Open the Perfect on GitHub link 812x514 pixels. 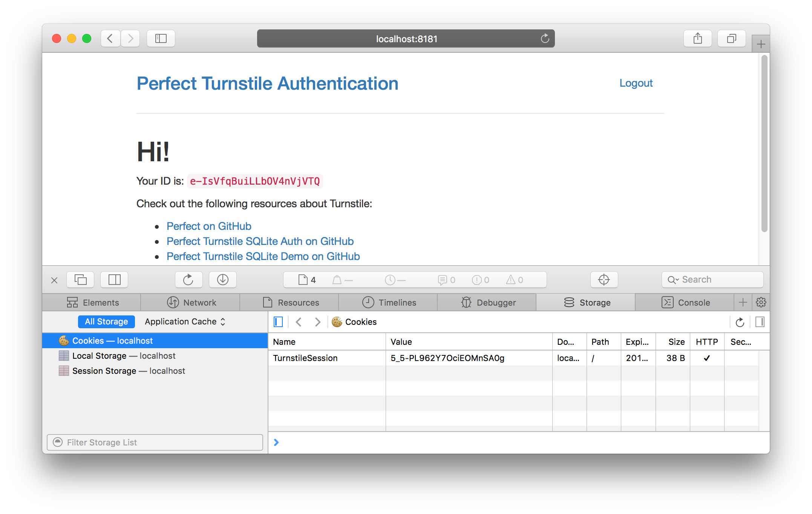pos(208,226)
